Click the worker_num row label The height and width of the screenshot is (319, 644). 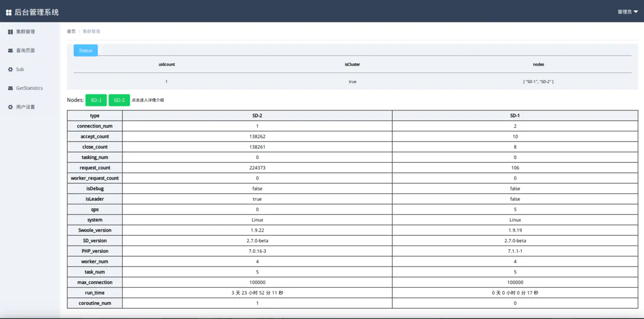tap(95, 262)
